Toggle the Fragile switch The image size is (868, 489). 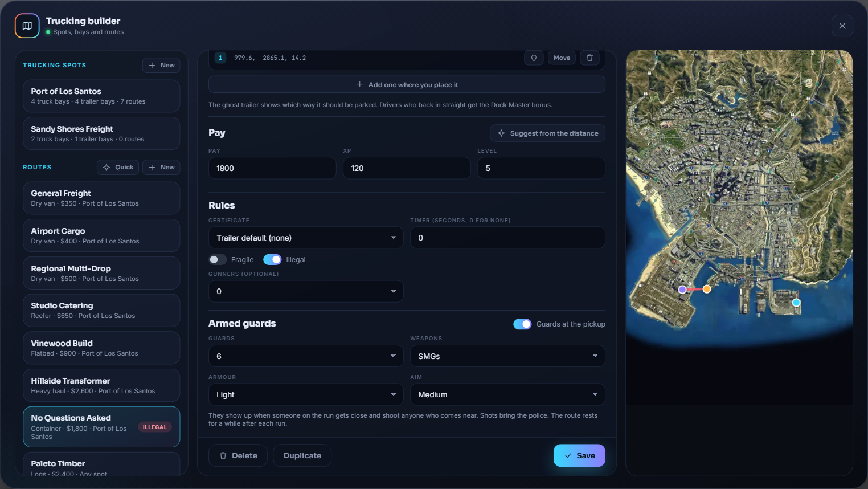218,260
